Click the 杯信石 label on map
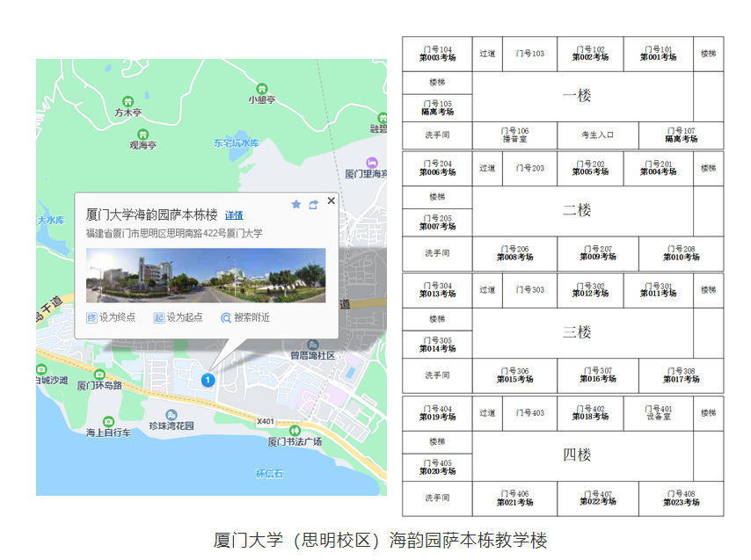751x560 pixels. coord(269,474)
